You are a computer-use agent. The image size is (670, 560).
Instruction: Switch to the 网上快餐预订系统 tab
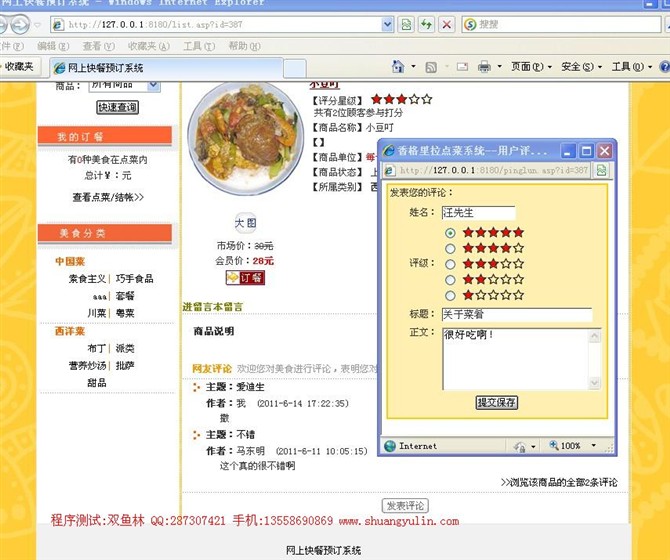167,67
